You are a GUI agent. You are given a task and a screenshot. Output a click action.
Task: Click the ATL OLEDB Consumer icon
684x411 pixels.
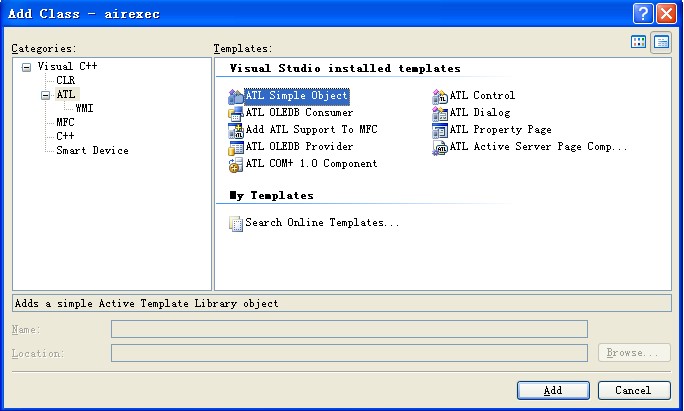236,113
